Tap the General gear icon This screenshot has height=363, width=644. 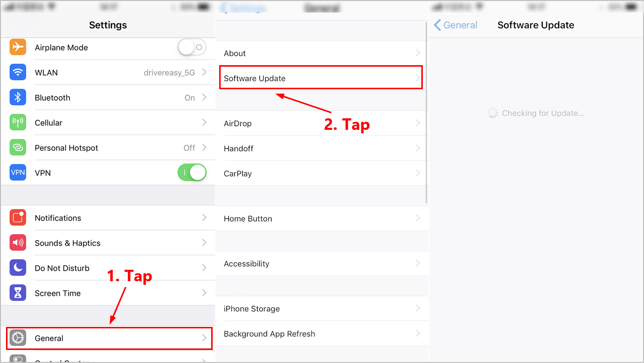[18, 338]
